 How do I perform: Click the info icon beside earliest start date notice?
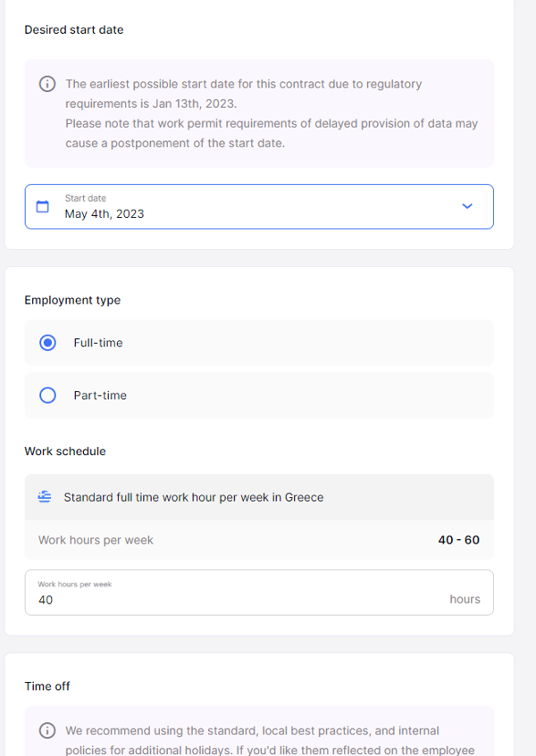47,84
